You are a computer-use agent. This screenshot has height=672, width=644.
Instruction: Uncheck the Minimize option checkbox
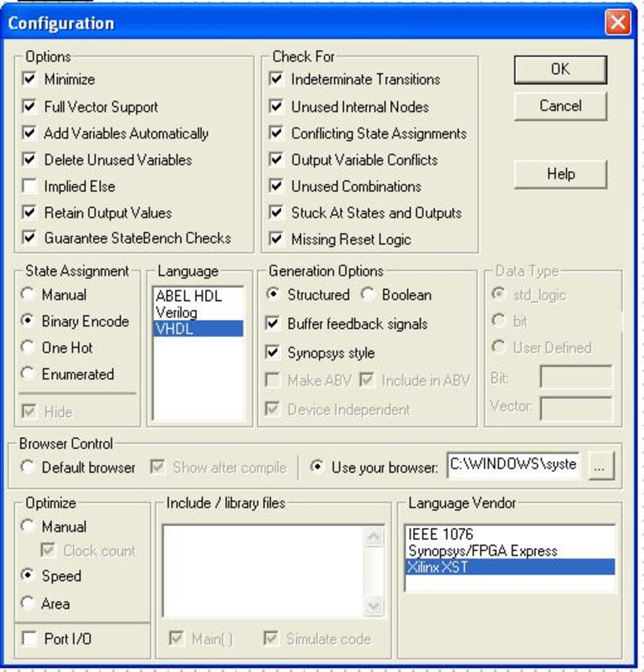29,79
